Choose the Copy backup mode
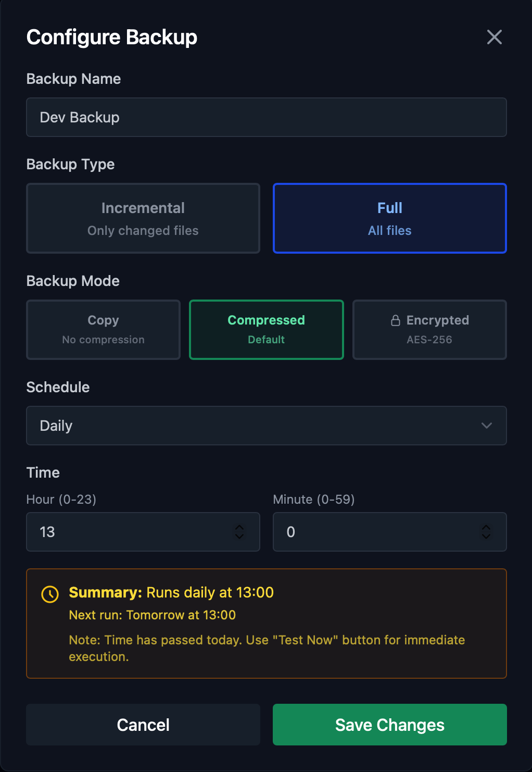Screen dimensions: 532x772 (103, 329)
